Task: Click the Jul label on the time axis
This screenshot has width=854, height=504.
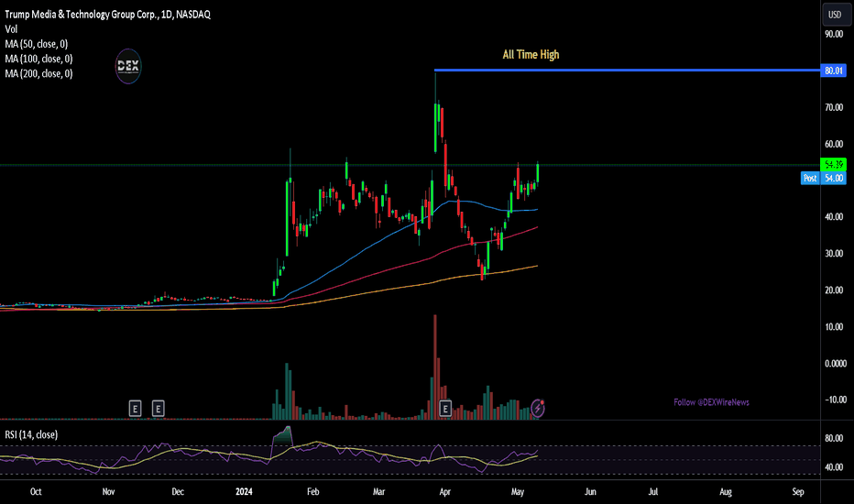Action: pos(653,492)
